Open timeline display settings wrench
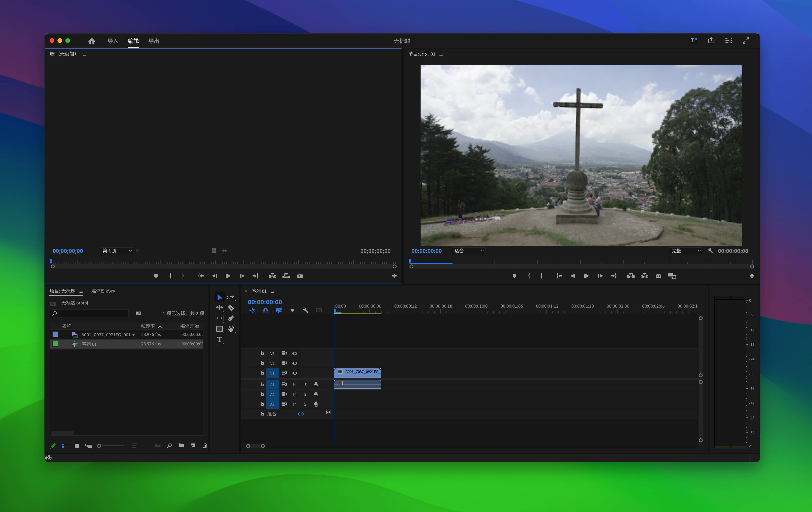812x512 pixels. (x=305, y=310)
